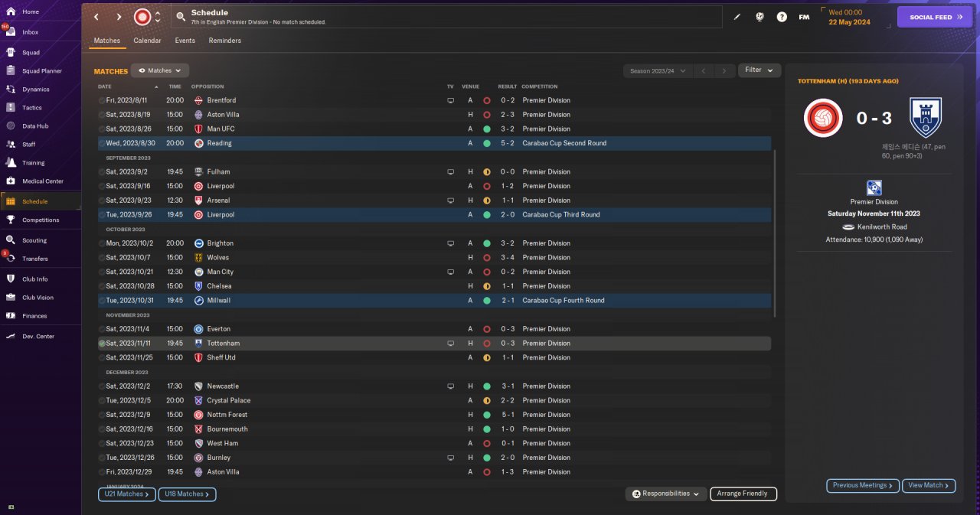Open the Filter dropdown
Image resolution: width=980 pixels, height=515 pixels.
click(759, 70)
